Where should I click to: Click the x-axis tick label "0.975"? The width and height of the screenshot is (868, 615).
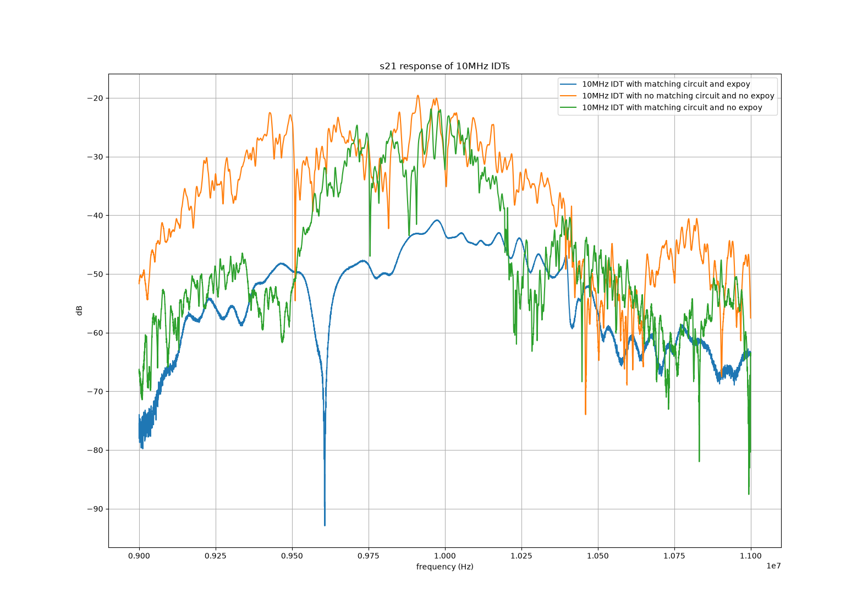(369, 556)
